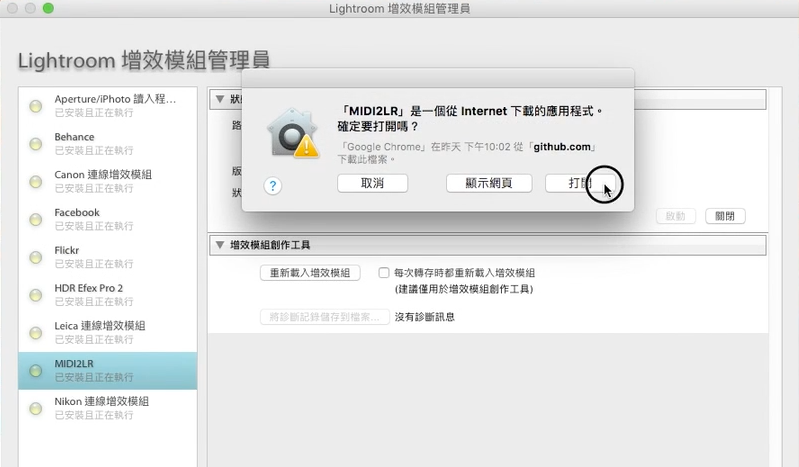The image size is (799, 467).
Task: Click status indicator dot beside Flickr
Action: 36,257
